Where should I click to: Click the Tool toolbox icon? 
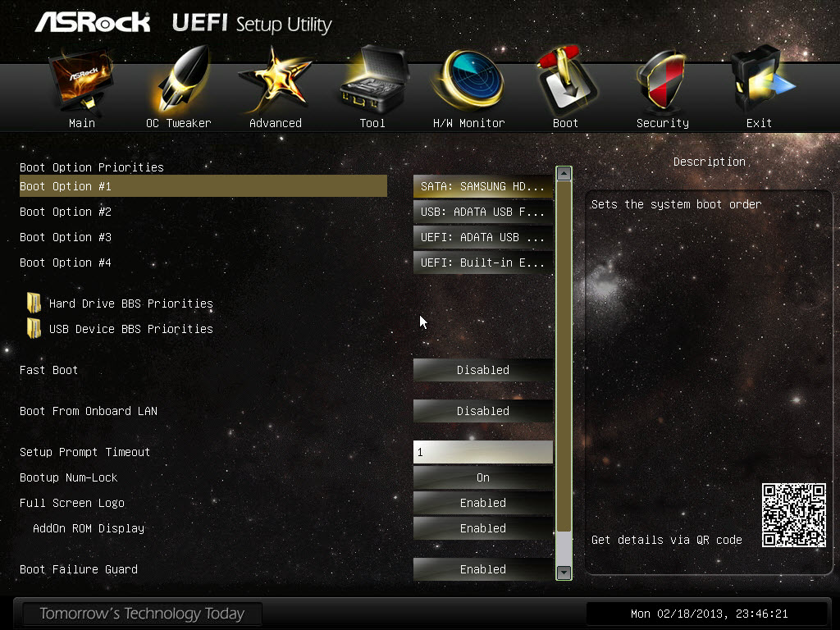click(373, 78)
